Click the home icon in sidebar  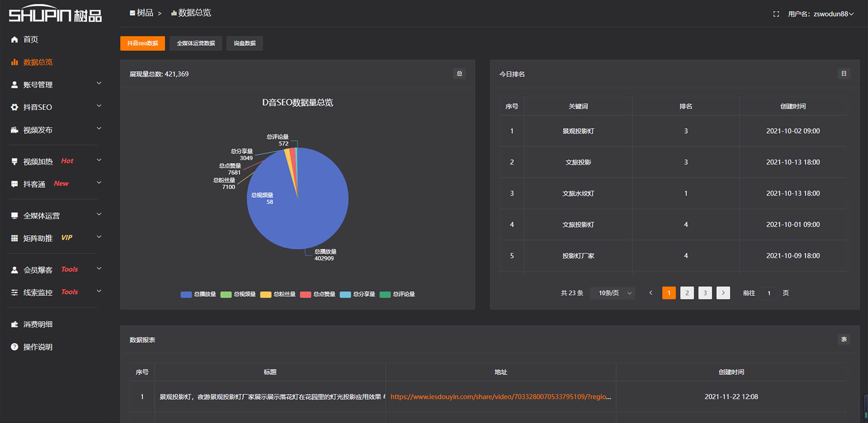pyautogui.click(x=14, y=40)
